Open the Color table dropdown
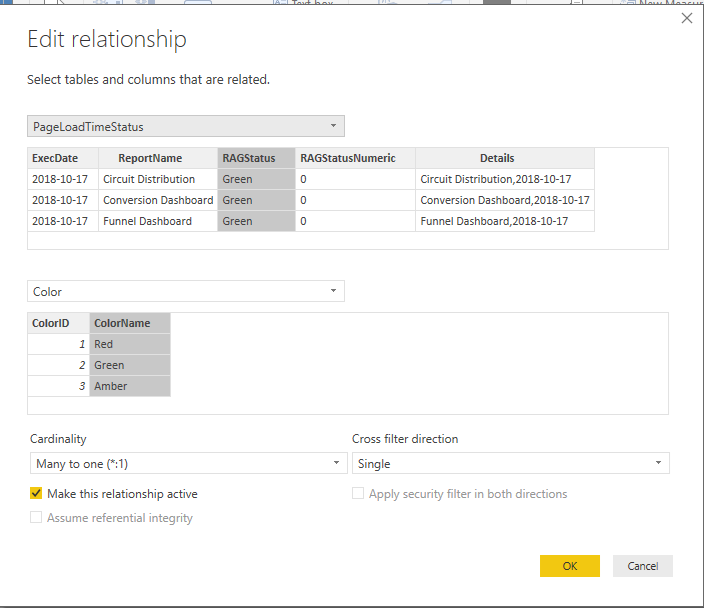This screenshot has width=704, height=608. [x=186, y=291]
